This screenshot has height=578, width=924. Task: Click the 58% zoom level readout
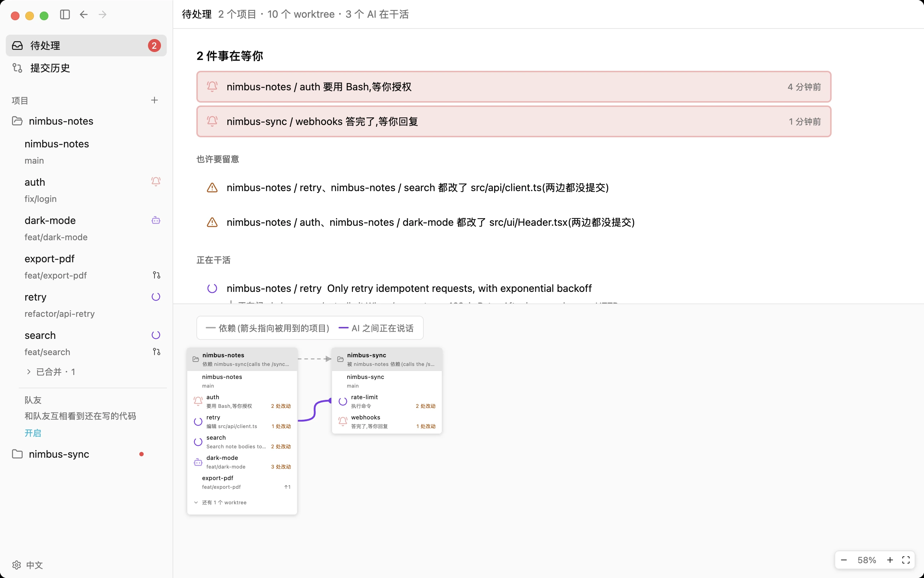[x=867, y=560]
